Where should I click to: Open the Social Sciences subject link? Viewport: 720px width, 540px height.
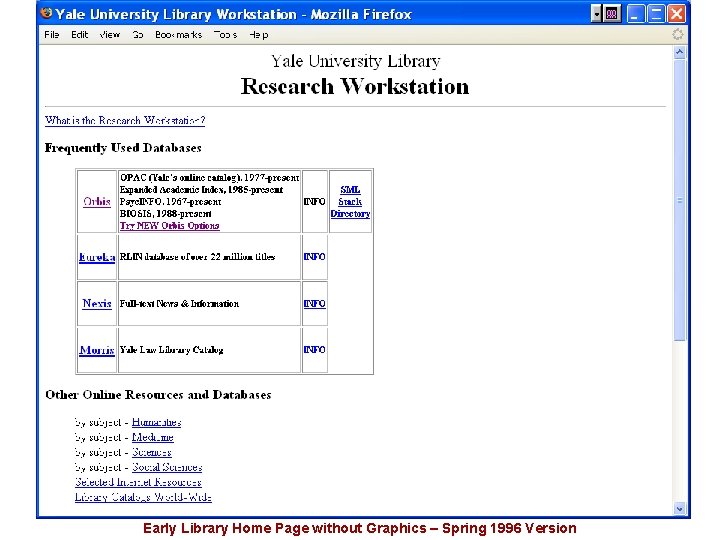pyautogui.click(x=167, y=467)
